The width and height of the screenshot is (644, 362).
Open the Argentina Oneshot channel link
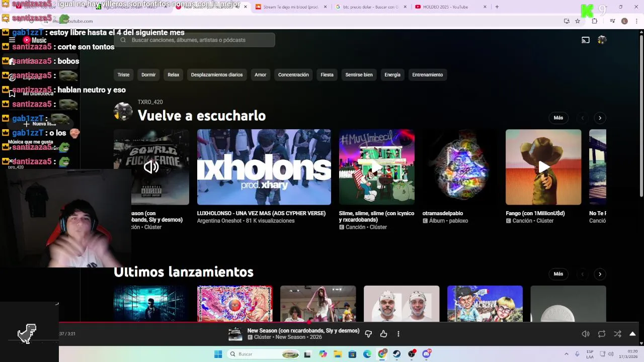point(220,221)
